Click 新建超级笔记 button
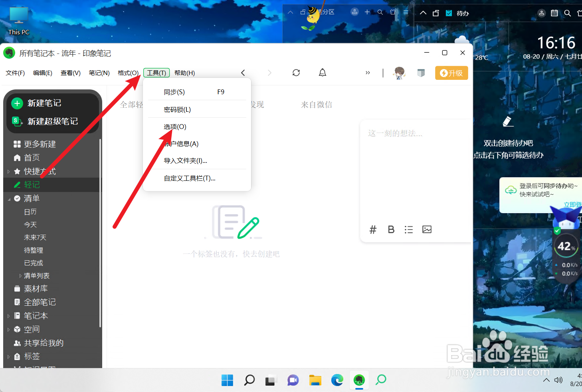 [x=45, y=121]
